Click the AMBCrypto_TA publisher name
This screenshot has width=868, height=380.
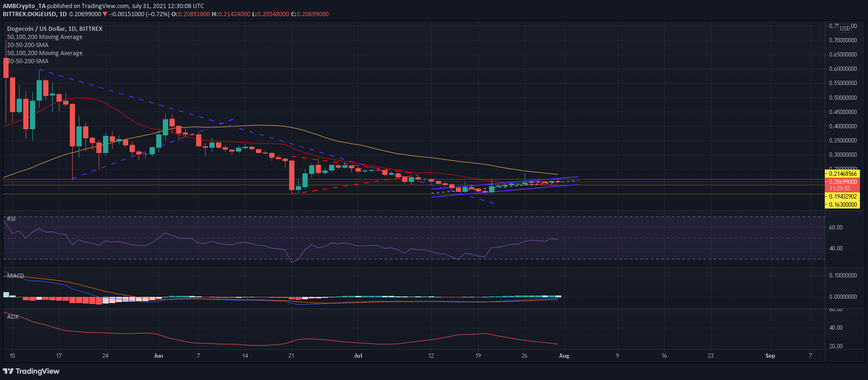click(24, 6)
